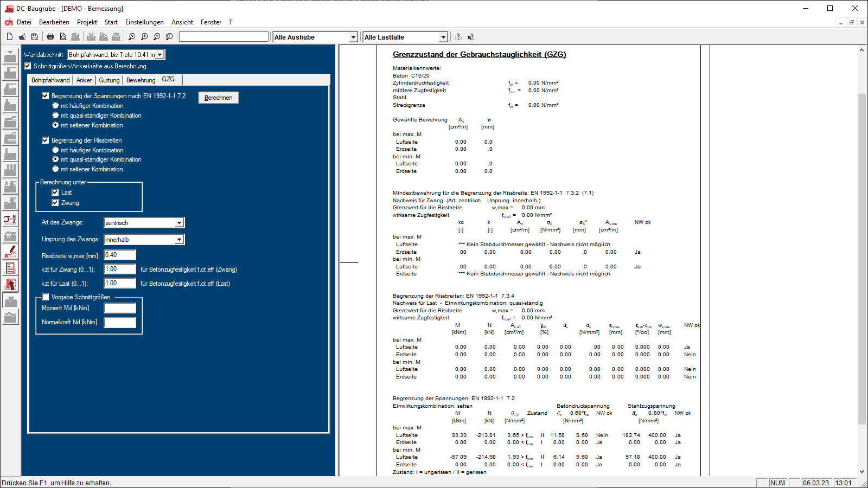Switch to the Gurtung tab

[109, 80]
